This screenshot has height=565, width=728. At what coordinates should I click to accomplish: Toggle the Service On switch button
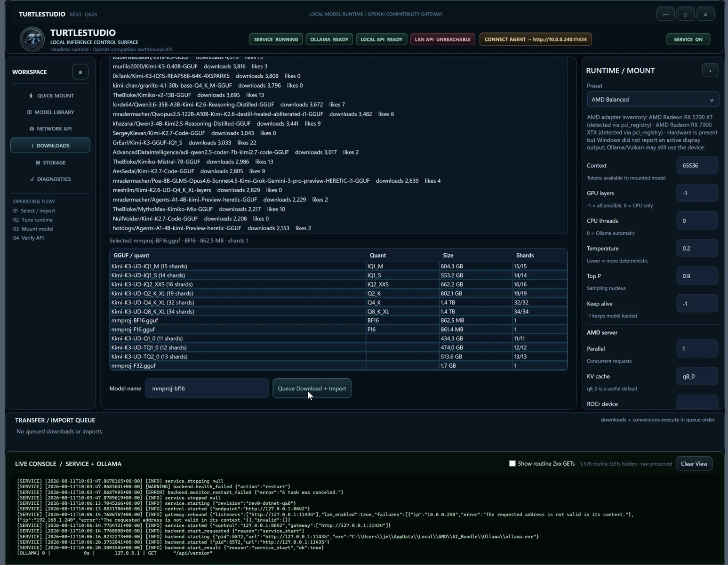[688, 40]
